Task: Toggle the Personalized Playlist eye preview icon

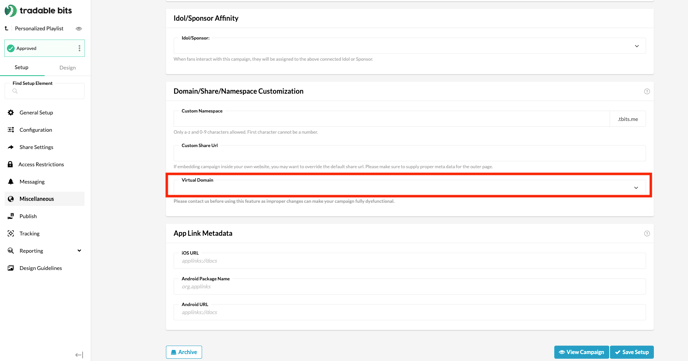Action: coord(79,29)
